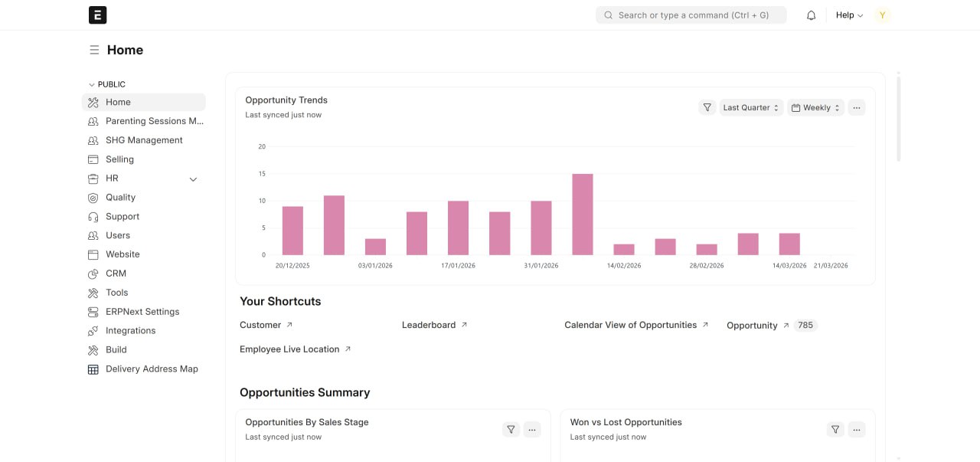Open the Last Quarter timespan dropdown

click(x=750, y=108)
